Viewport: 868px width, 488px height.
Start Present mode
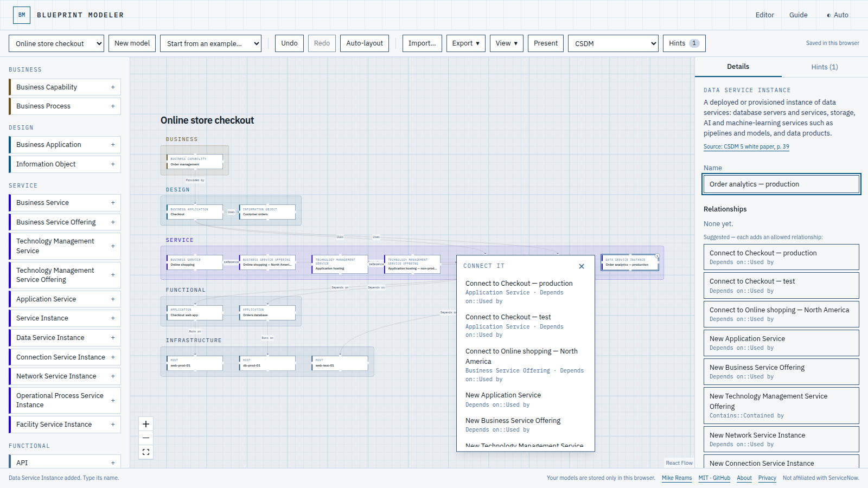pyautogui.click(x=546, y=43)
